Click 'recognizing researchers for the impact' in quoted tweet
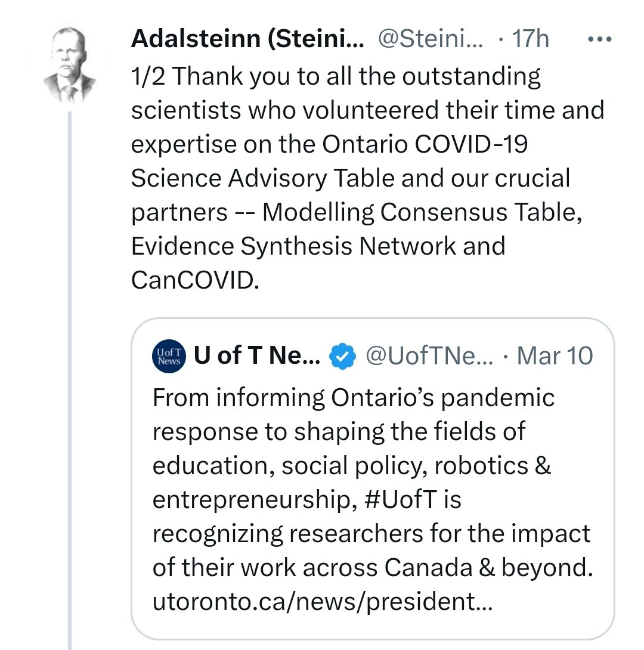 [x=371, y=534]
